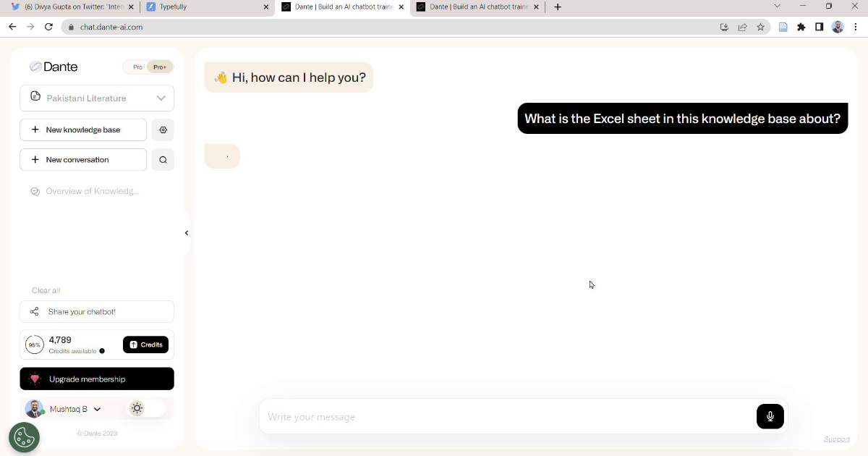Viewport: 868px width, 456px height.
Task: Click the Chrome profile avatar
Action: (x=838, y=27)
